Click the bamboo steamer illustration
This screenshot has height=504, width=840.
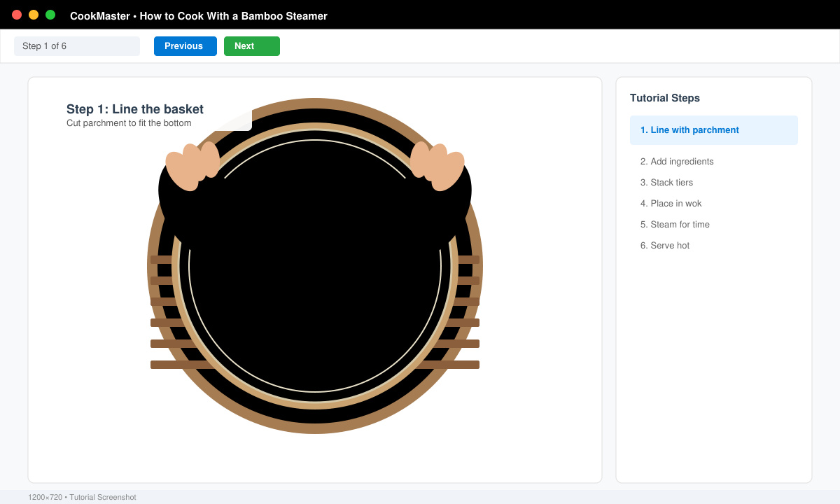315,266
